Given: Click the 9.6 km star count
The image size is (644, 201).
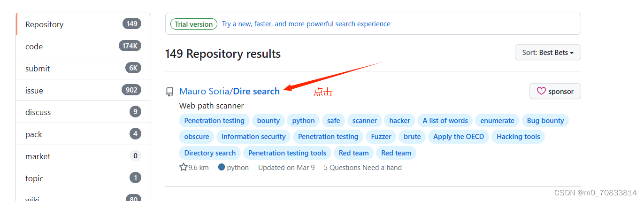Looking at the screenshot, I should pos(199,167).
